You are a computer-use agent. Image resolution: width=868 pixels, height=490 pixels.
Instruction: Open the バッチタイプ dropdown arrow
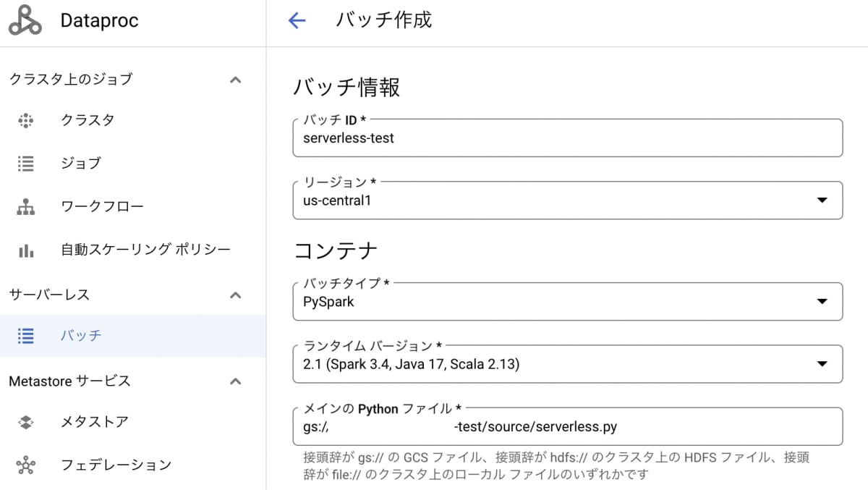[822, 302]
